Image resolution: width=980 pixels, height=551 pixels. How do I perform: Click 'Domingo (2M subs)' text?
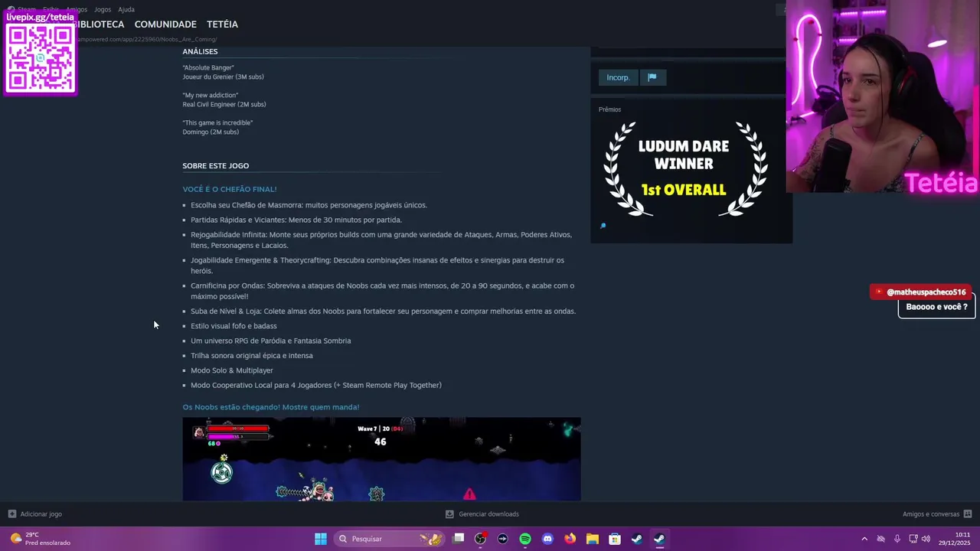click(211, 132)
